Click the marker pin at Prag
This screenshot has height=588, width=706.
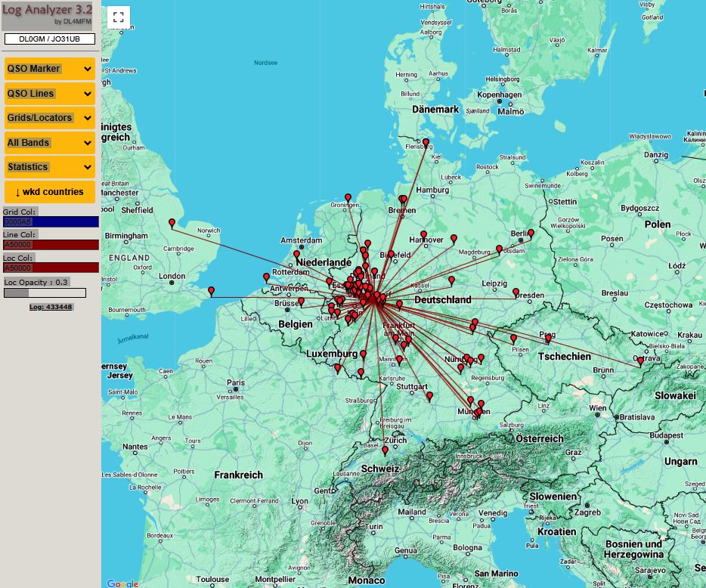pos(548,339)
